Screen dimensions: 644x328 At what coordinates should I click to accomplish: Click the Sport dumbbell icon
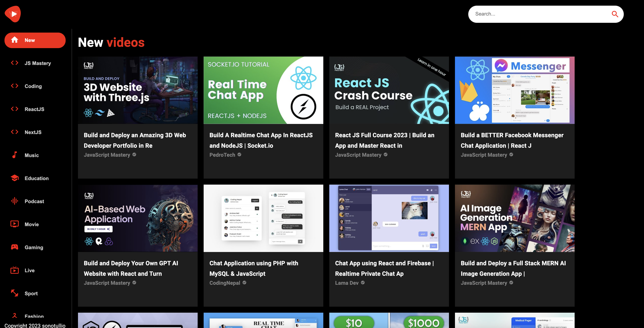pos(15,293)
